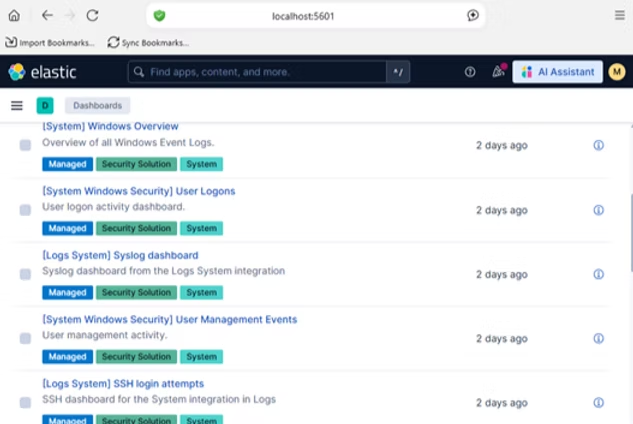Click '2 days ago' in Windows Overview row
The height and width of the screenshot is (424, 633).
pyautogui.click(x=501, y=145)
